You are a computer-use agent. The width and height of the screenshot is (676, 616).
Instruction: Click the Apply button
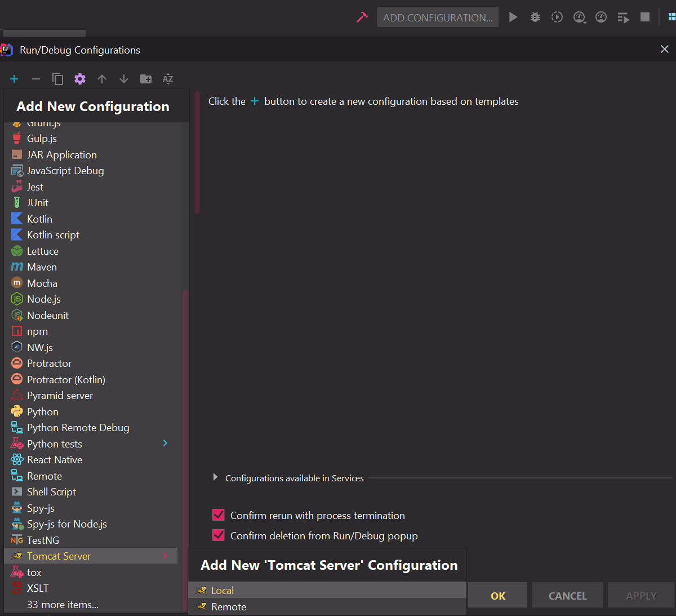coord(641,596)
